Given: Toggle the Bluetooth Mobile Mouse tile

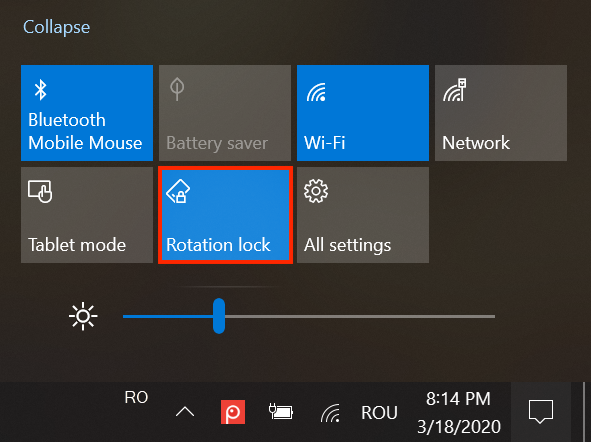Looking at the screenshot, I should point(87,113).
